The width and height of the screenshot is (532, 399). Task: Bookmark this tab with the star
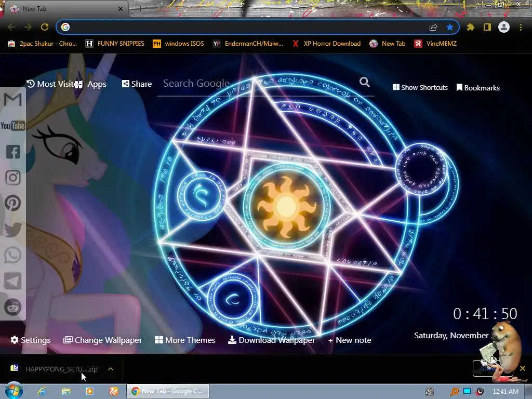pos(450,27)
